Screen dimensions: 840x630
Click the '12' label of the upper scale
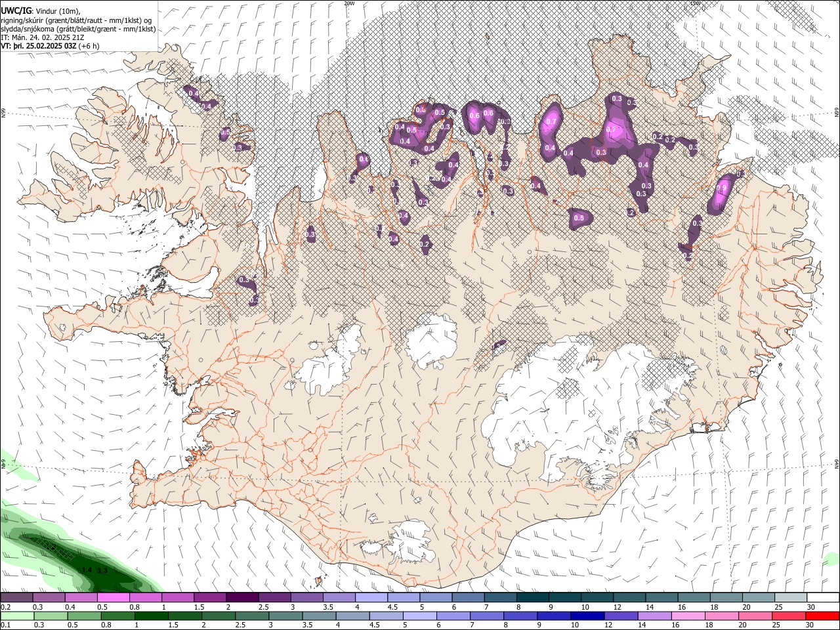click(x=618, y=607)
